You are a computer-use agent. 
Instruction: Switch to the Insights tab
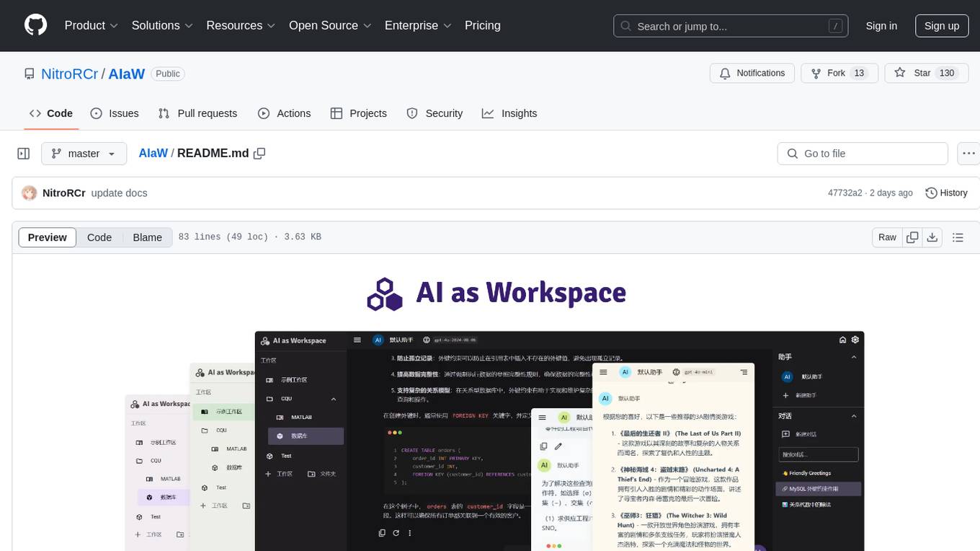(x=509, y=113)
